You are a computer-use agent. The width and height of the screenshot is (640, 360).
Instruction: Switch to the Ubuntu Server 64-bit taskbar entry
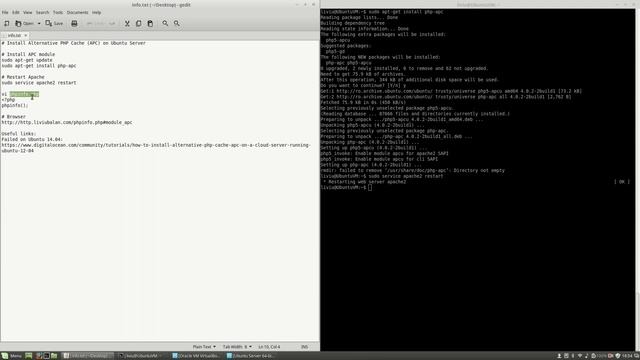[251, 356]
